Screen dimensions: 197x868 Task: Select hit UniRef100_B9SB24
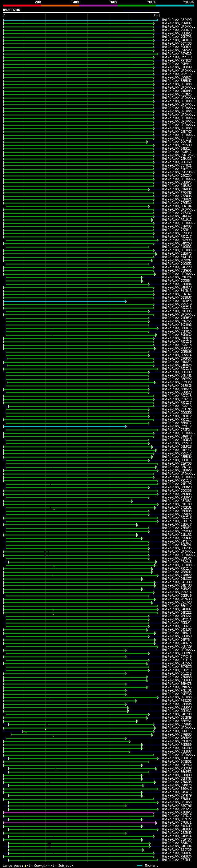pyautogui.click(x=177, y=78)
